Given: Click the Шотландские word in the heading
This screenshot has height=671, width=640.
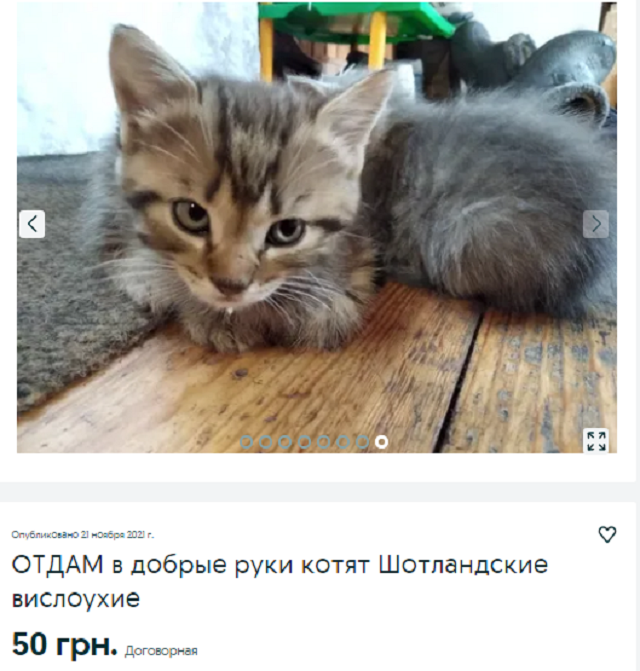Looking at the screenshot, I should click(463, 564).
